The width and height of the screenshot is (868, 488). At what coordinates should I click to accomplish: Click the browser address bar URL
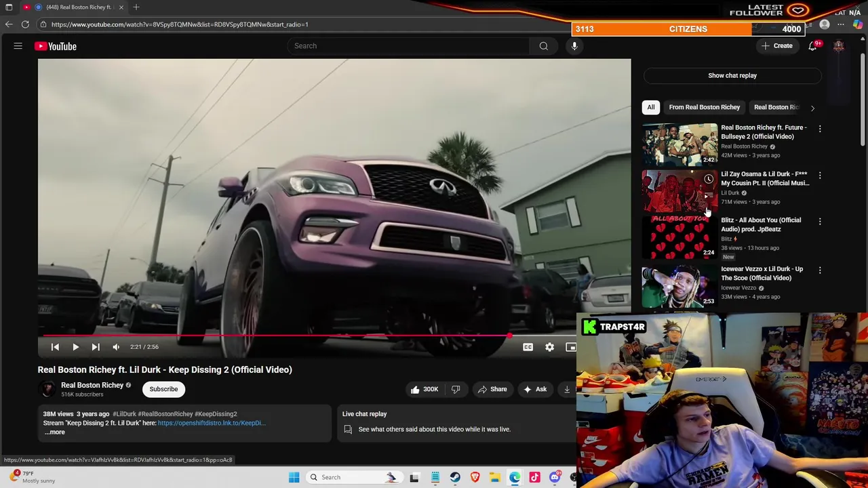coord(179,24)
